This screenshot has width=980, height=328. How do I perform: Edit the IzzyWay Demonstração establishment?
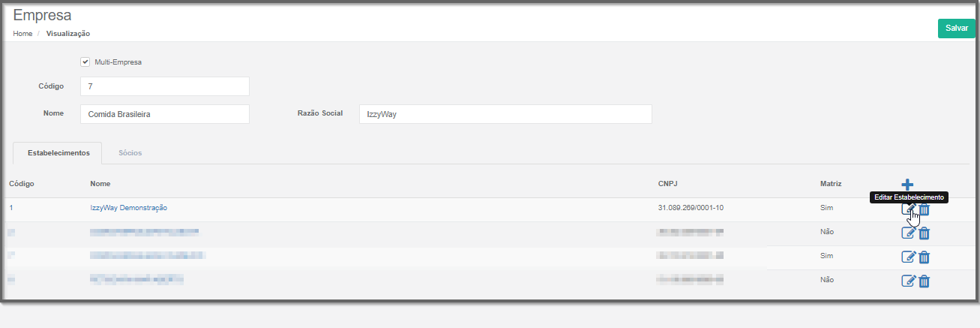pos(908,209)
